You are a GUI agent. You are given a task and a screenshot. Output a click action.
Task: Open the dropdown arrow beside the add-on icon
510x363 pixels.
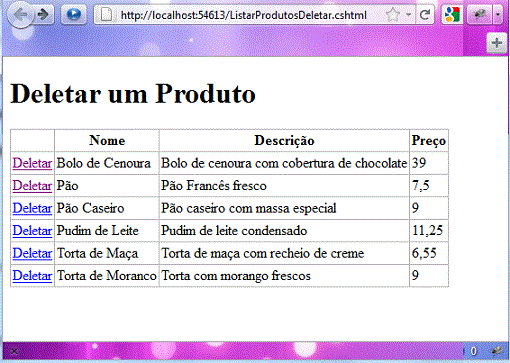(x=498, y=15)
